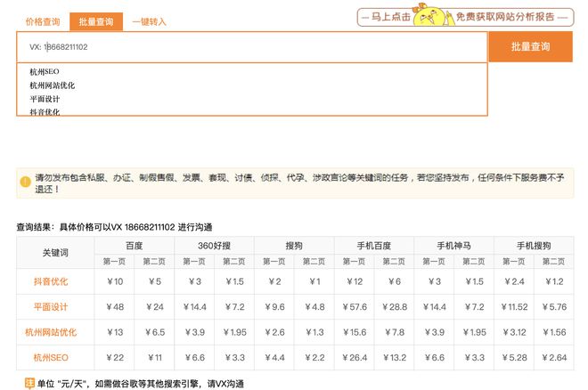Open the 杭州网站优化 keyword link in table
This screenshot has height=390, width=588.
coord(51,332)
